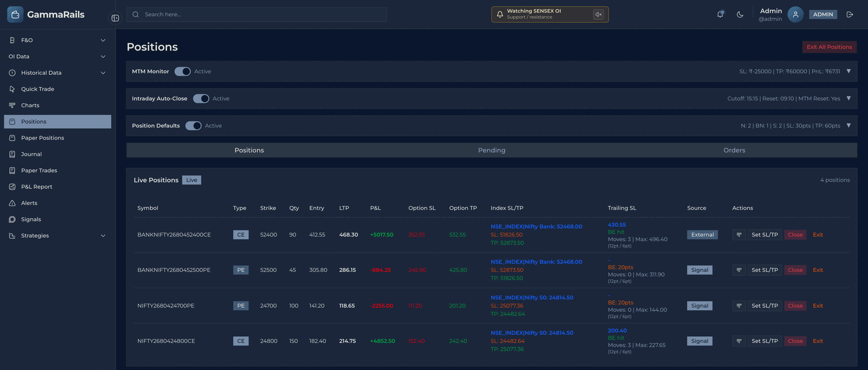This screenshot has width=868, height=370.
Task: Click the symbol NIFTY2680424700PE
Action: [x=165, y=306]
